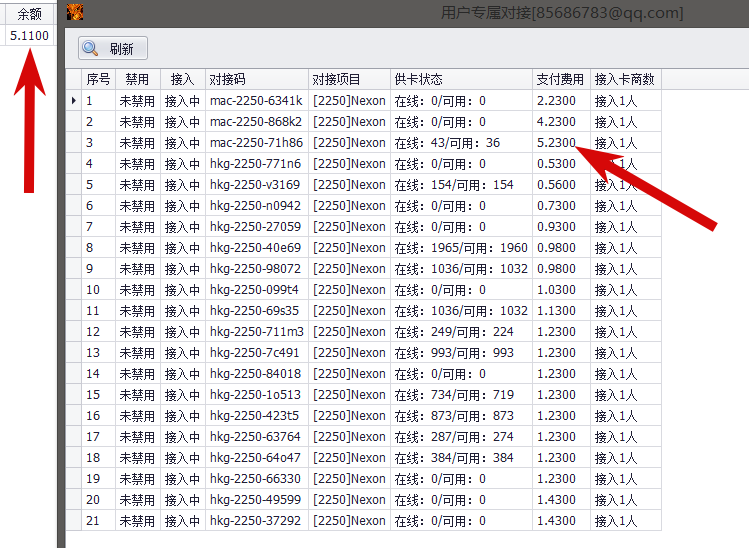Click 未禁用 cell in row 10

138,290
